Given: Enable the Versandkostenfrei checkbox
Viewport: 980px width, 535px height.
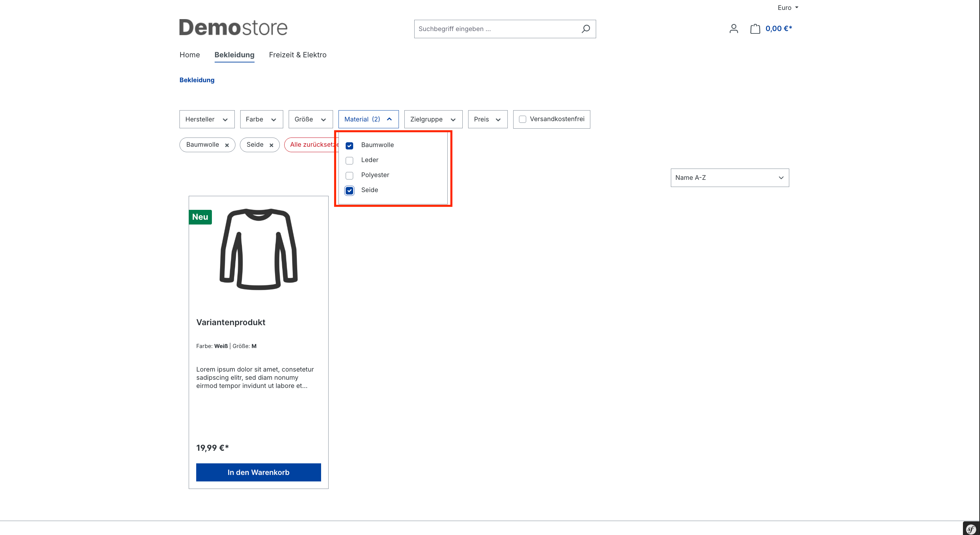Looking at the screenshot, I should [x=522, y=119].
